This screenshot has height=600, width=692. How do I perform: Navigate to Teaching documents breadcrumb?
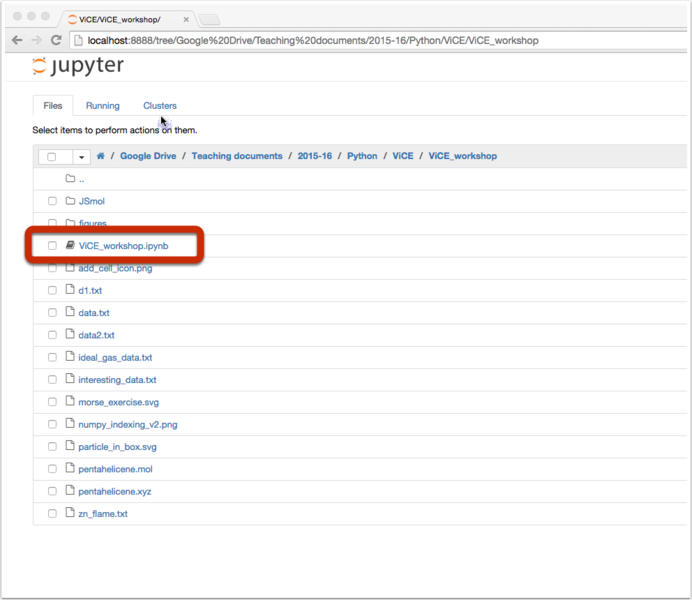[x=237, y=156]
